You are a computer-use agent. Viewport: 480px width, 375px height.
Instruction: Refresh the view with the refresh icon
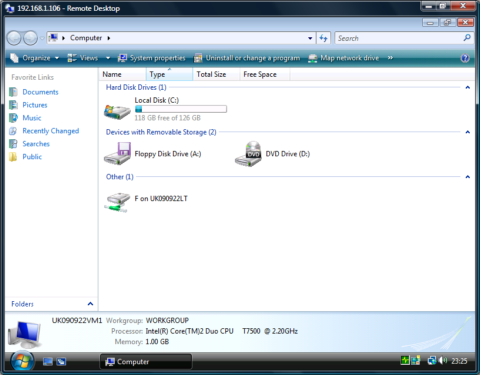coord(323,38)
